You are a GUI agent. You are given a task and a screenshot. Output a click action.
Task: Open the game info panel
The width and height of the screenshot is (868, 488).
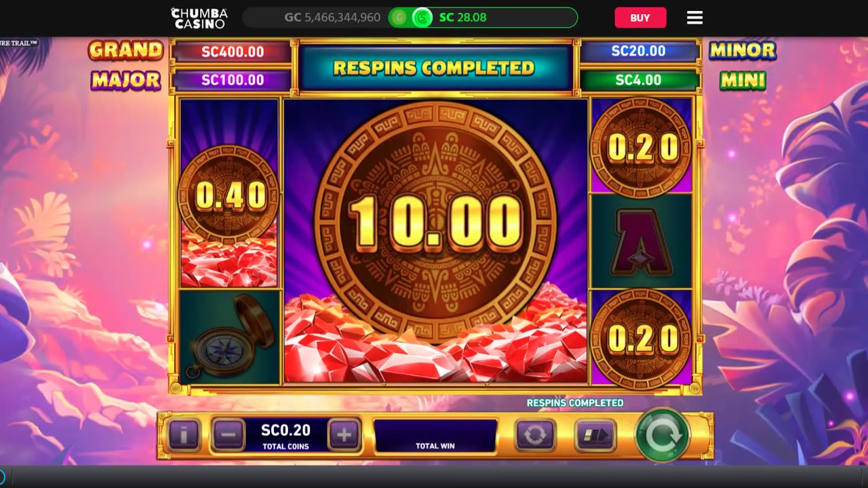pyautogui.click(x=184, y=435)
